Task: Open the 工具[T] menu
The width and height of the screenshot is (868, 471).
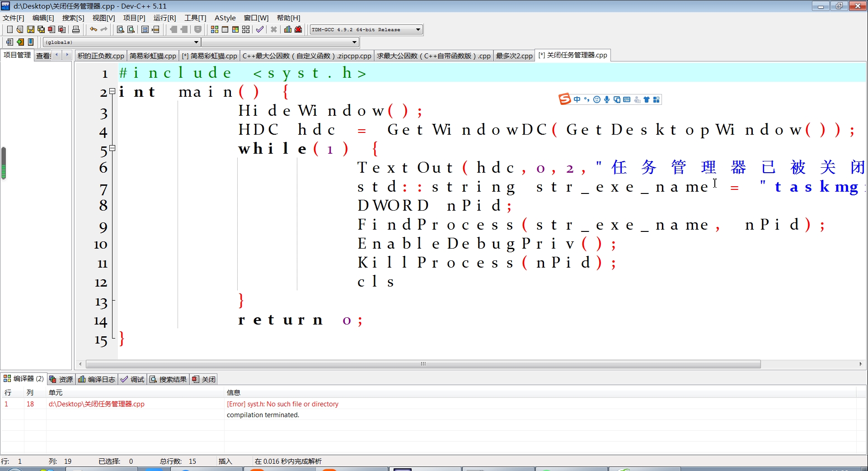Action: pyautogui.click(x=195, y=18)
